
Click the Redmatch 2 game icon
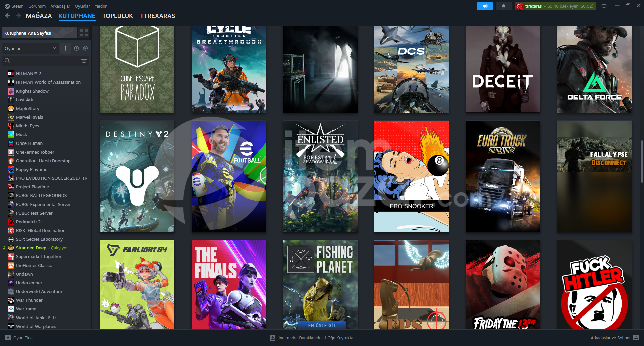(11, 222)
